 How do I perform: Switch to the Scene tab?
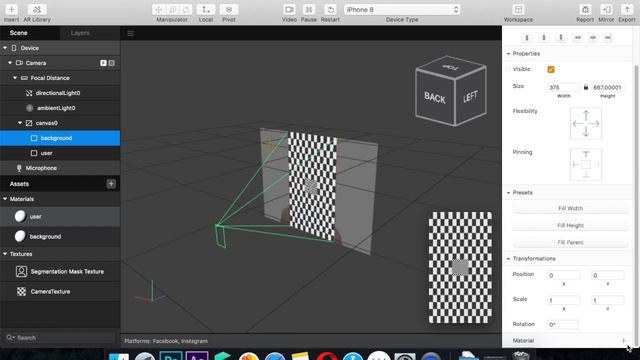click(x=19, y=33)
